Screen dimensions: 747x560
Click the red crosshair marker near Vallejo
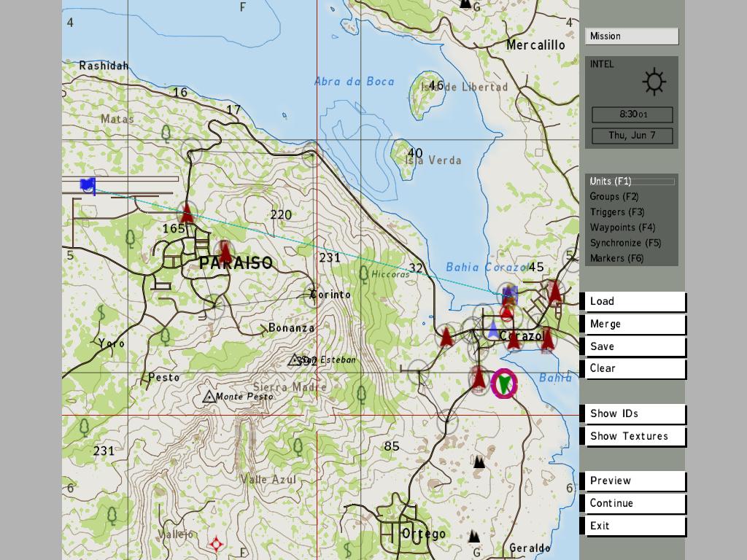tap(216, 543)
